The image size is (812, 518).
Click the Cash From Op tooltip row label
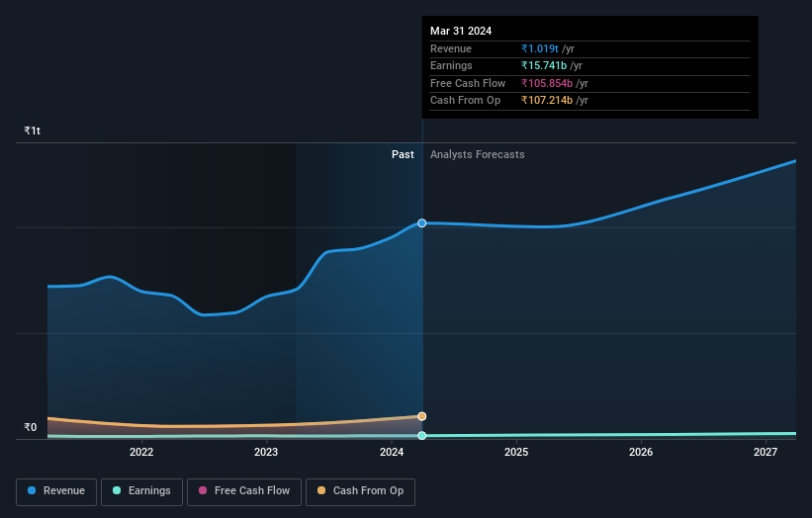pos(465,101)
